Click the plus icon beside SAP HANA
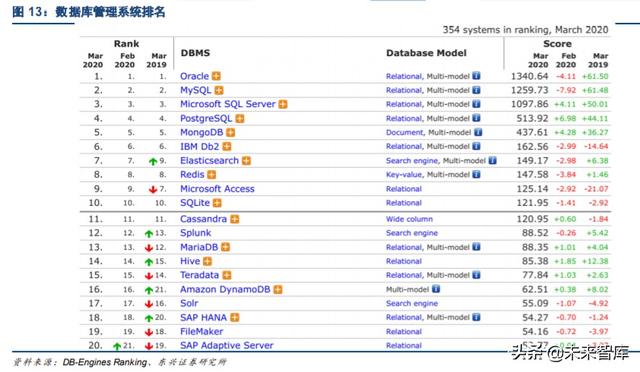The width and height of the screenshot is (640, 372). tap(235, 317)
